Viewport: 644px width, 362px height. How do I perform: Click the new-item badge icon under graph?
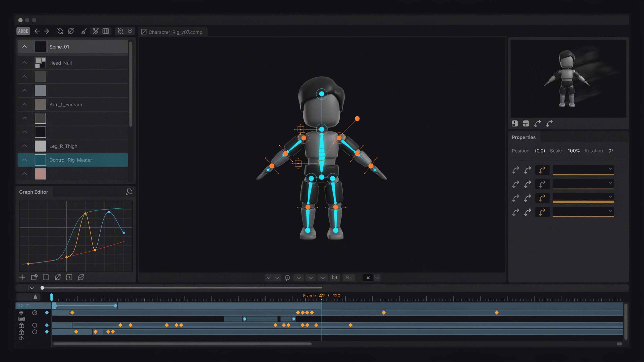pyautogui.click(x=34, y=277)
